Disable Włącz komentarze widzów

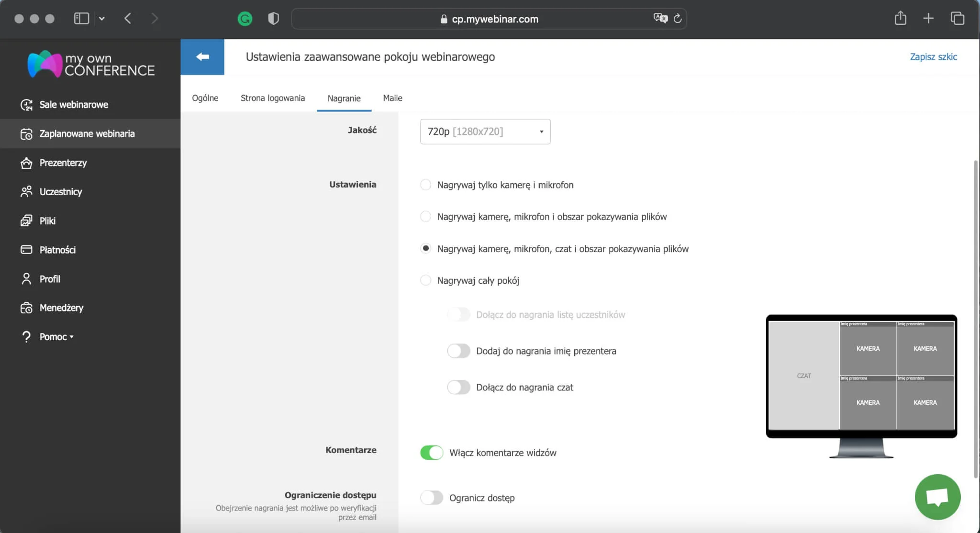pos(432,452)
